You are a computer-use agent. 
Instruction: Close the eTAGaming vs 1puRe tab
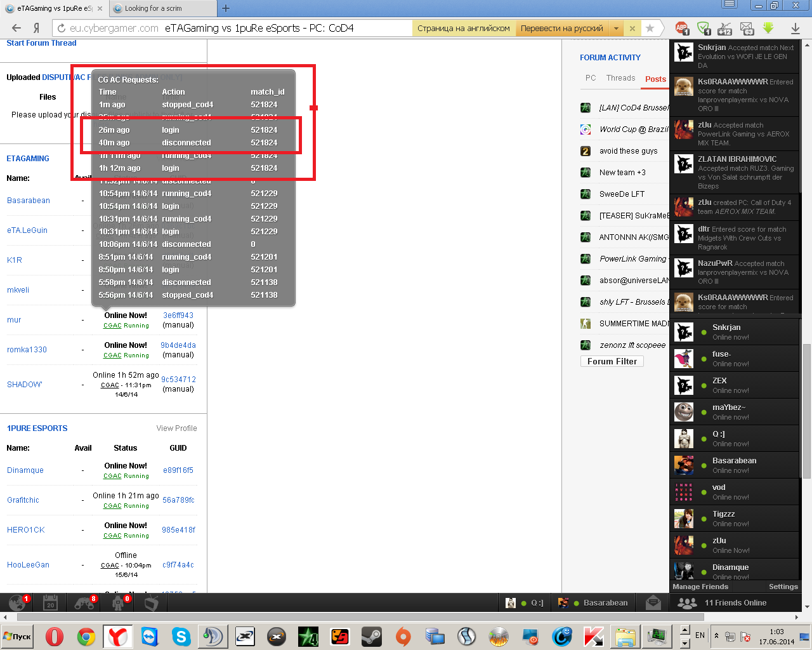click(x=100, y=8)
